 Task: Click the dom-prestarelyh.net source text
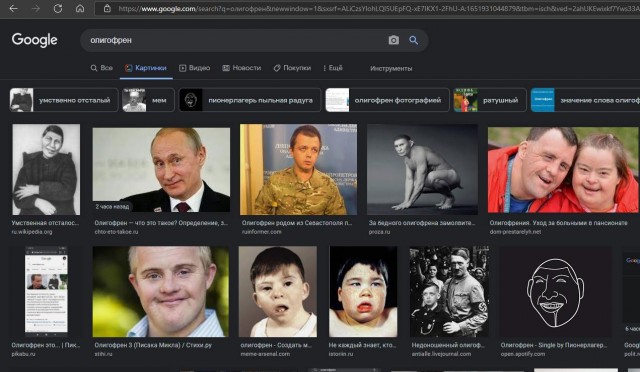click(x=515, y=232)
